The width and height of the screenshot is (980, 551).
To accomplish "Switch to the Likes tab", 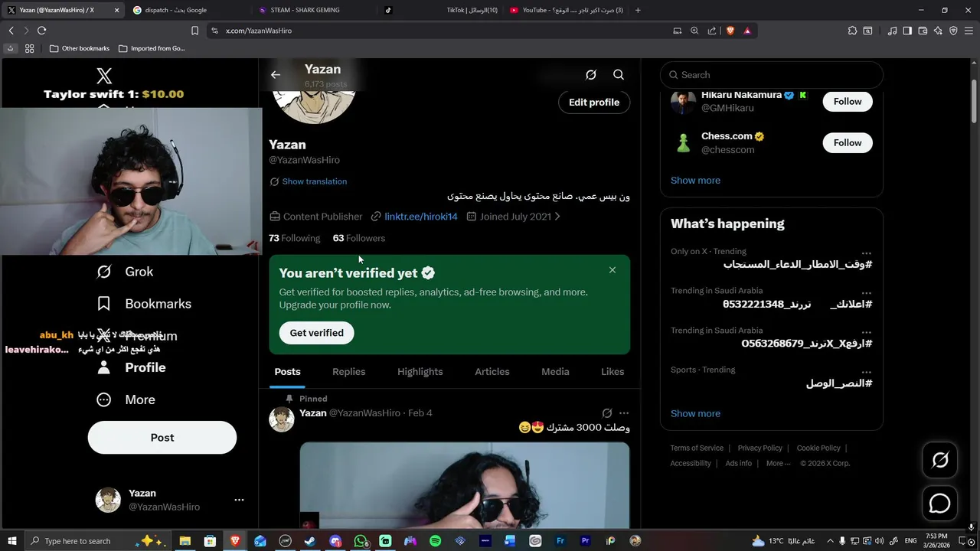I will click(x=612, y=372).
